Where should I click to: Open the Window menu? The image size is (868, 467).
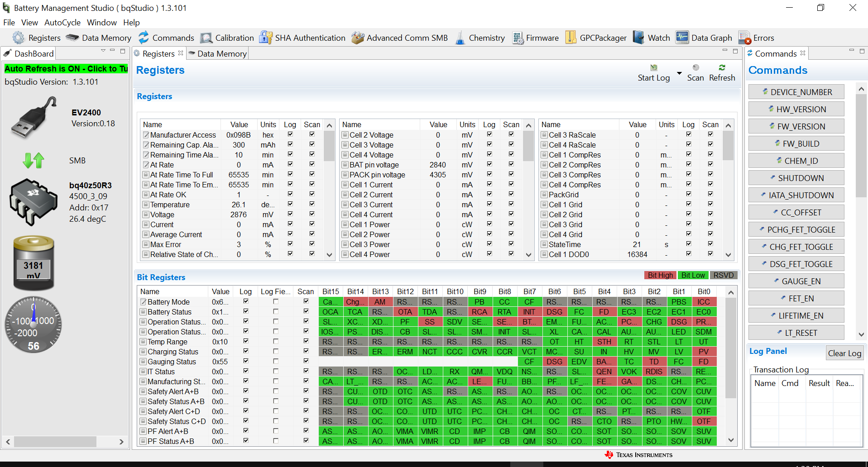(x=102, y=23)
